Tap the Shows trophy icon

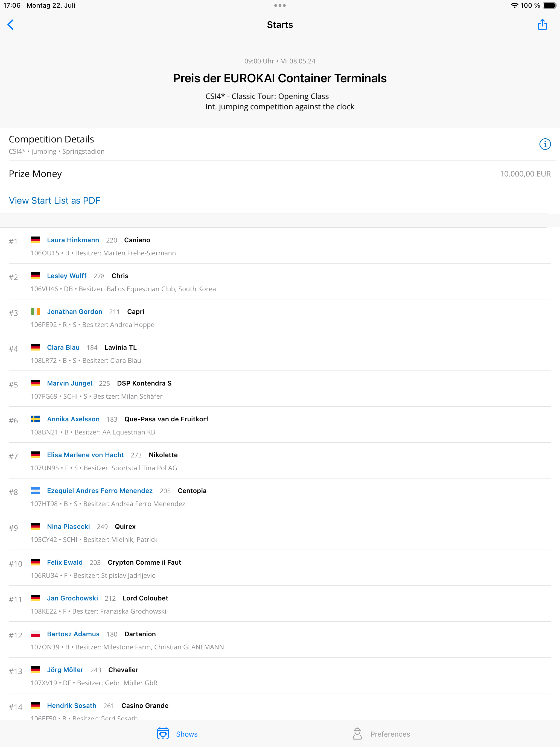coord(163,734)
